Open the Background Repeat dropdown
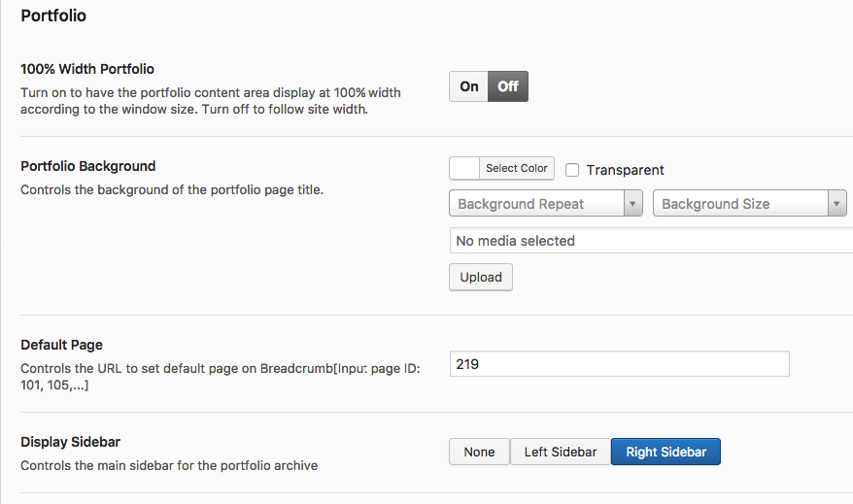This screenshot has height=504, width=853. click(x=535, y=204)
